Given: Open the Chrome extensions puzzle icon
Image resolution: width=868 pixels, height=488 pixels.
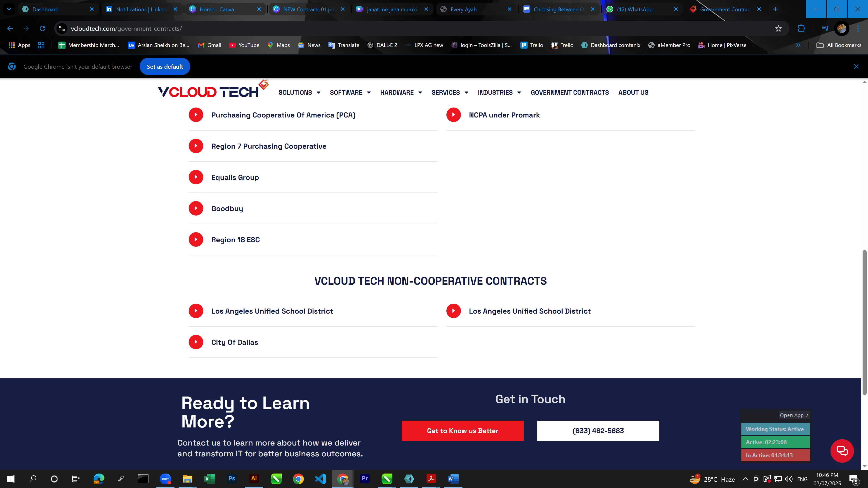Looking at the screenshot, I should (x=801, y=29).
